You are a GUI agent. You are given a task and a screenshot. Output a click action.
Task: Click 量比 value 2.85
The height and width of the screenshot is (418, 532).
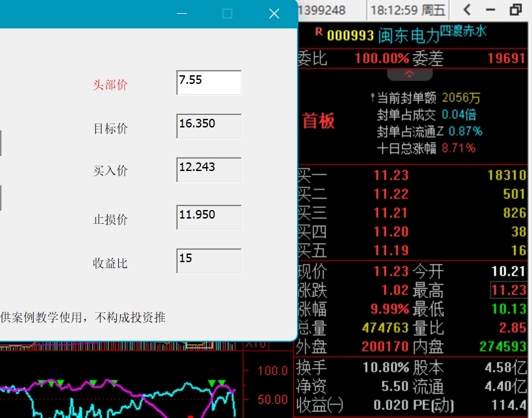(512, 328)
